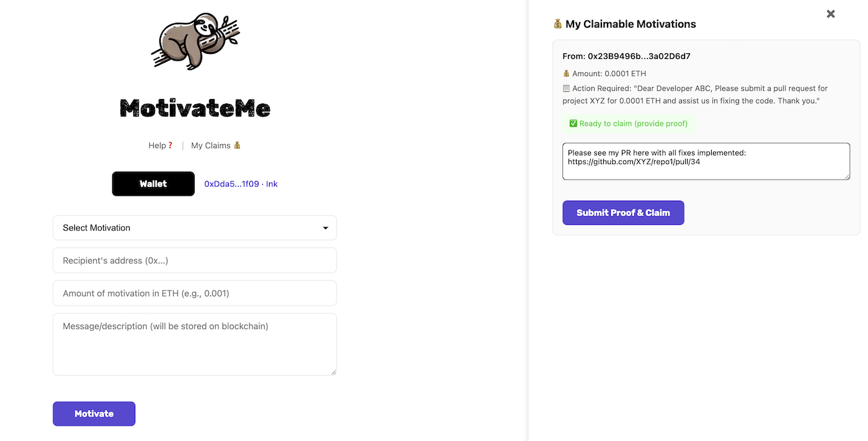Viewport: 868px width, 441px height.
Task: Click the money bag icon in the My Claimable Motivations heading
Action: tap(558, 24)
